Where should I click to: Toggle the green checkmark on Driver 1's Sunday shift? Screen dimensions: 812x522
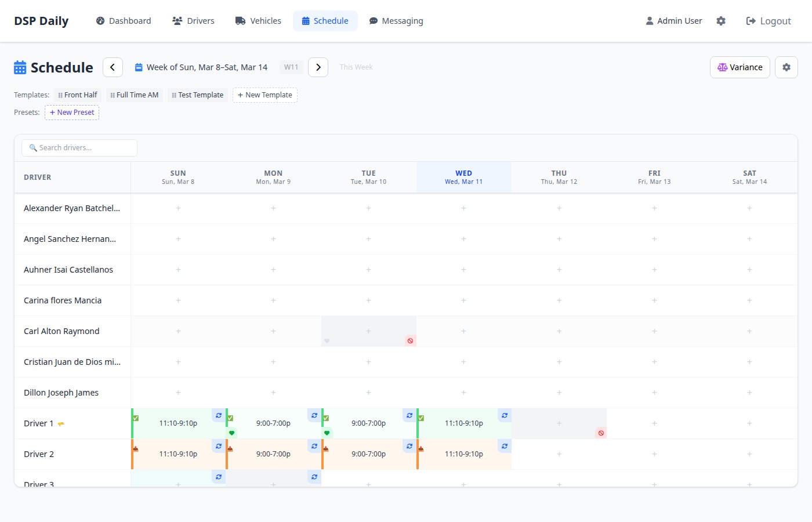[136, 418]
